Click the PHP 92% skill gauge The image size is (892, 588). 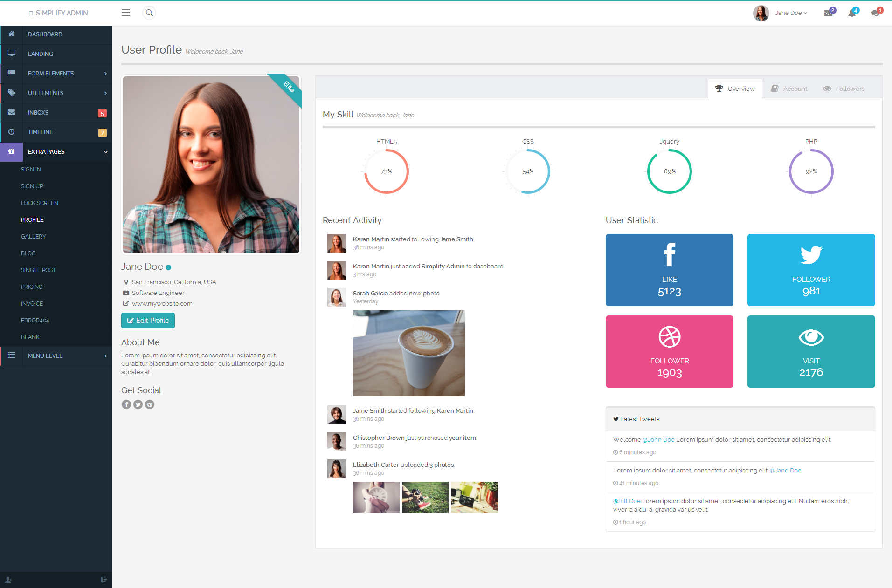(811, 171)
